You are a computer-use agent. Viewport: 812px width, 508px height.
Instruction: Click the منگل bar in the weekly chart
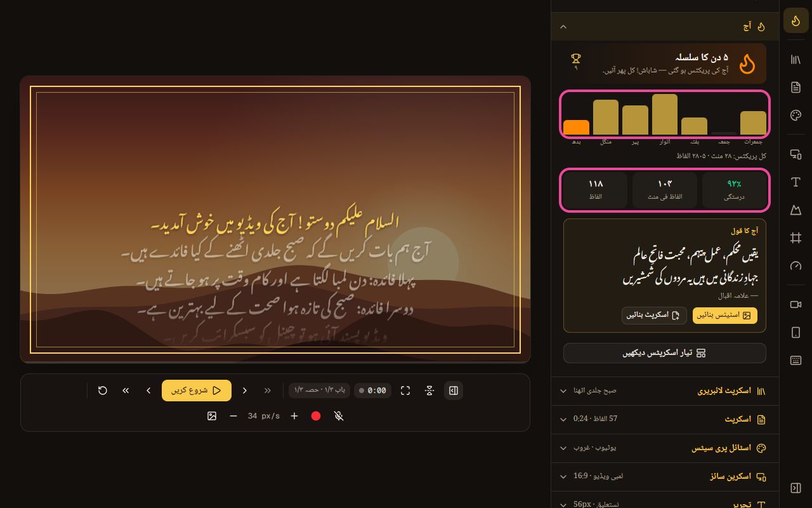click(x=606, y=117)
